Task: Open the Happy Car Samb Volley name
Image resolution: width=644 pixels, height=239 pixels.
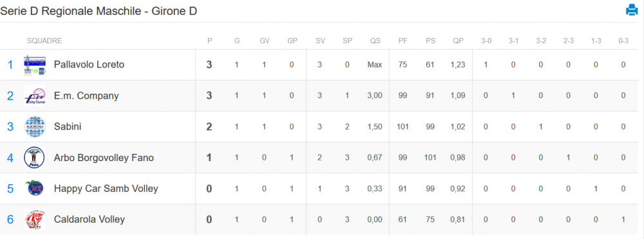Action: (106, 189)
